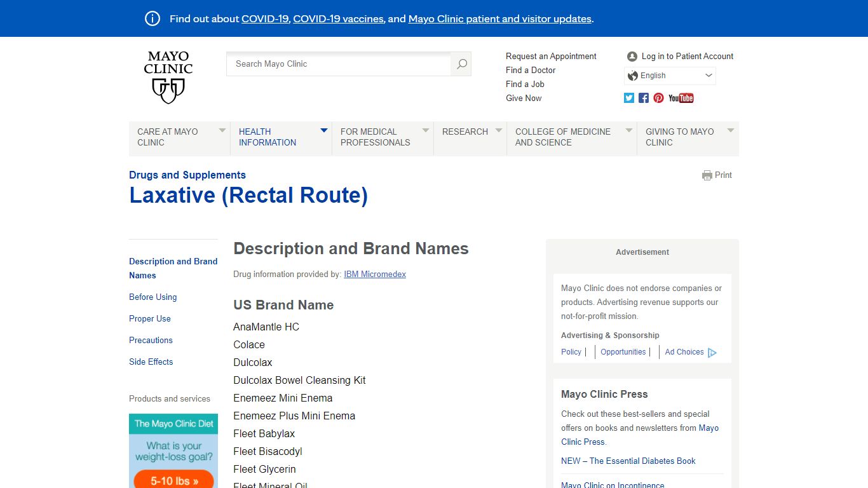
Task: Open Mayo Clinic YouTube channel icon
Action: [x=681, y=98]
